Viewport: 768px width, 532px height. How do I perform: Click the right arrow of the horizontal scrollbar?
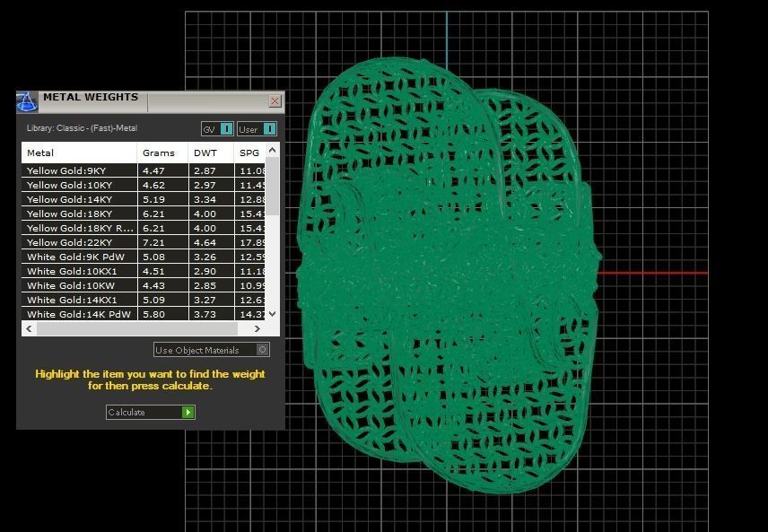coord(257,328)
